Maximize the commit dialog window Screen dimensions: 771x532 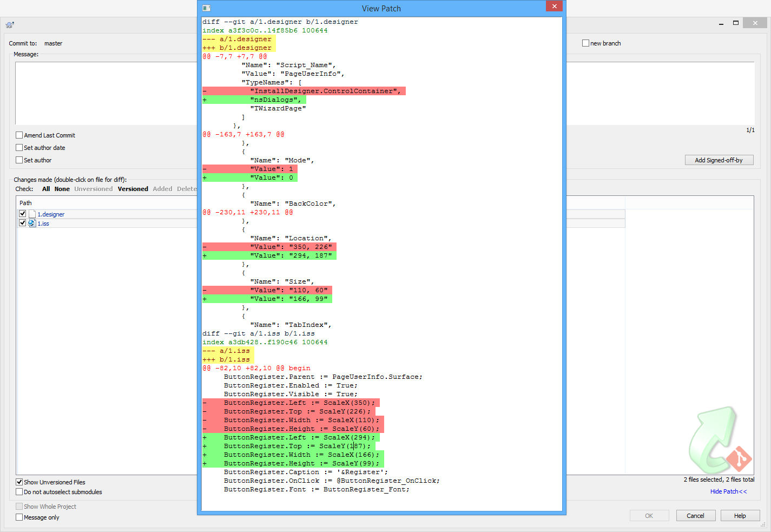(x=736, y=23)
